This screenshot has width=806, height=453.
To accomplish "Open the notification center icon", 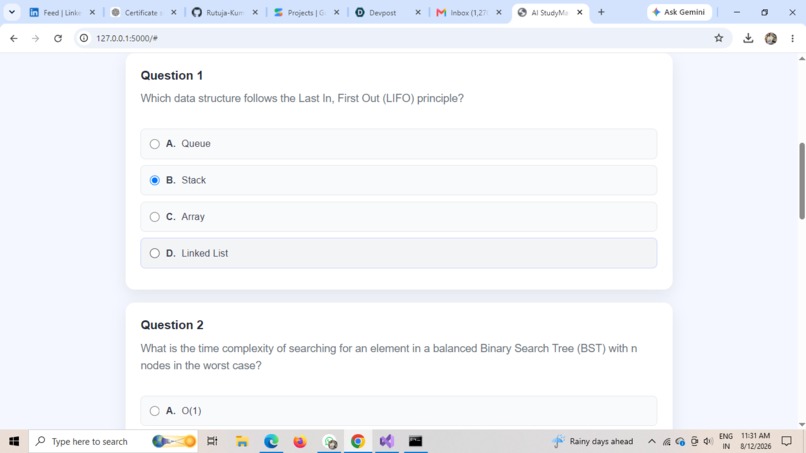I will [786, 441].
